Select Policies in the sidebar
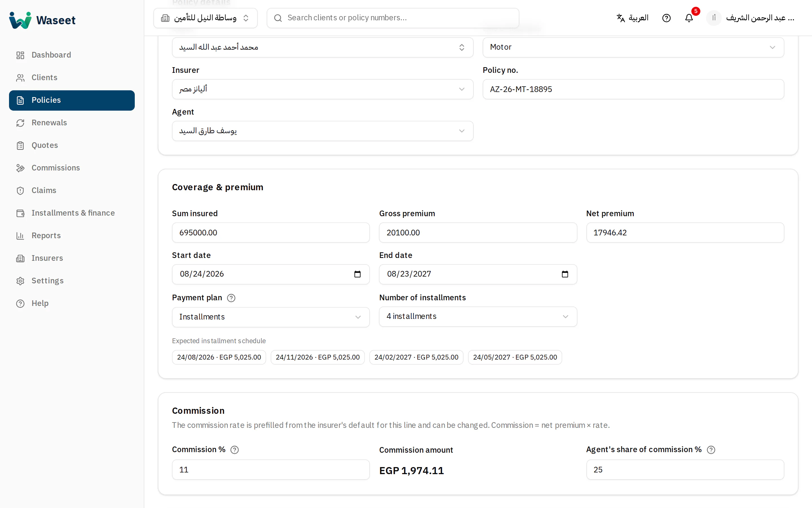 (72, 100)
